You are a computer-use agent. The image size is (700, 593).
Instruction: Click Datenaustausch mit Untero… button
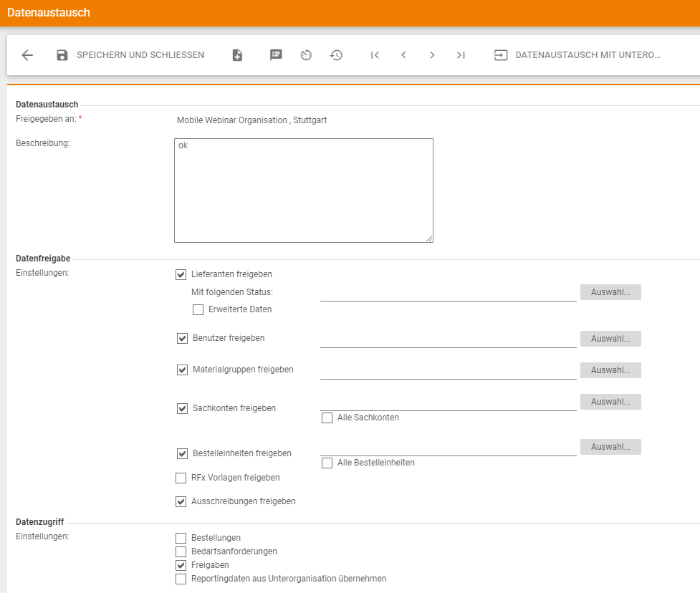point(577,55)
